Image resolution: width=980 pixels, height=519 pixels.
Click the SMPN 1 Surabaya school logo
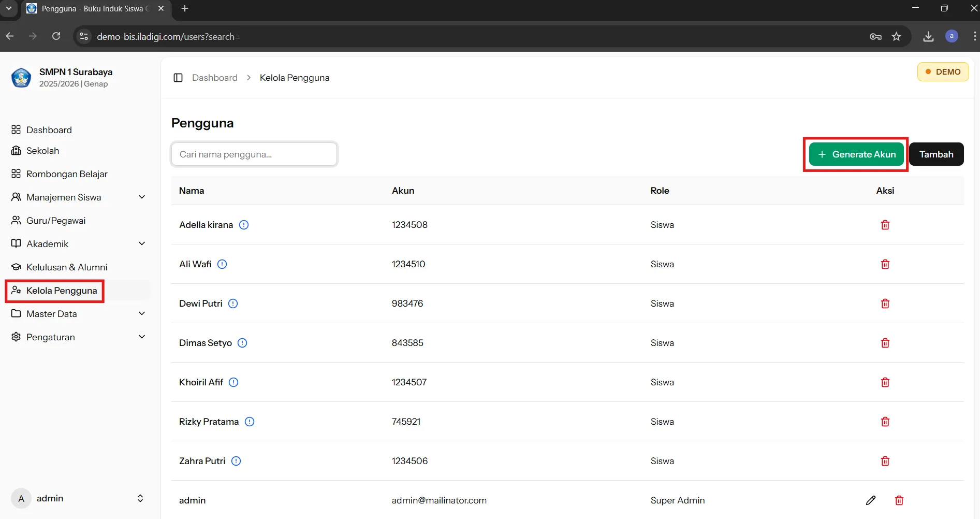[21, 78]
